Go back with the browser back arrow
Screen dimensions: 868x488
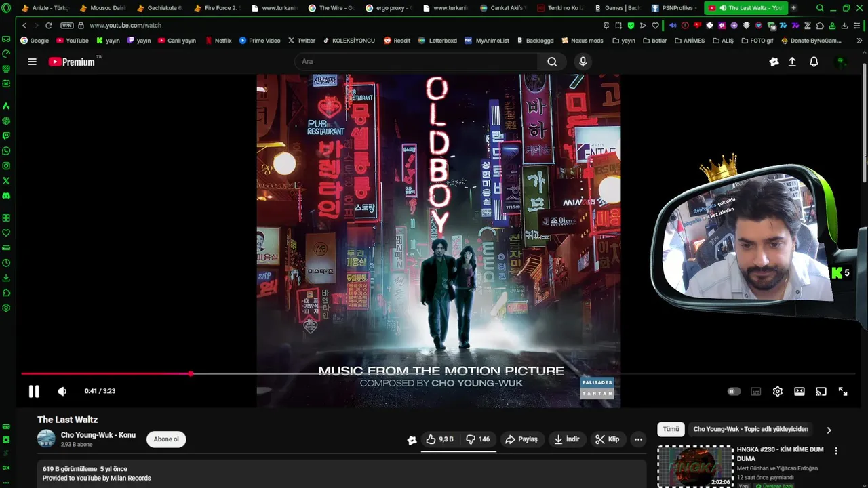coord(24,26)
